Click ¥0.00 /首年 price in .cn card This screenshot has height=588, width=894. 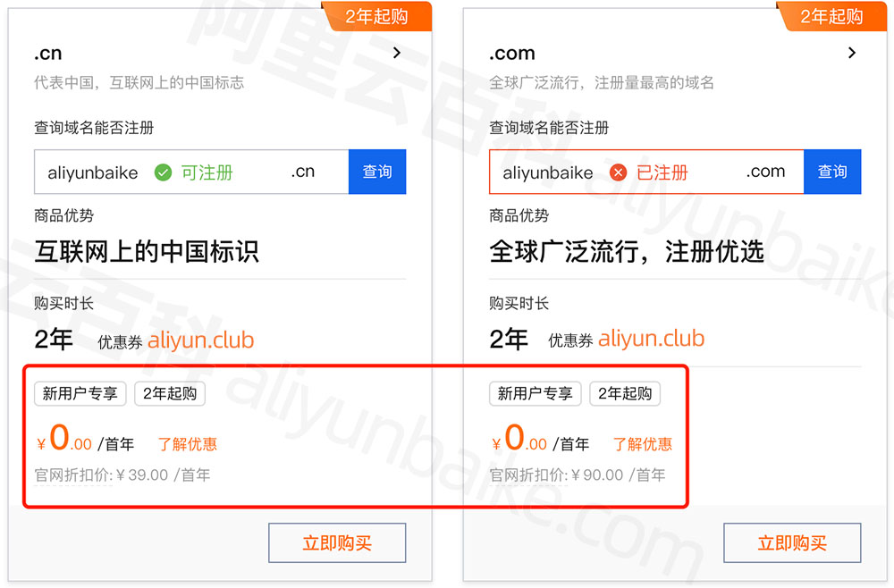[86, 438]
